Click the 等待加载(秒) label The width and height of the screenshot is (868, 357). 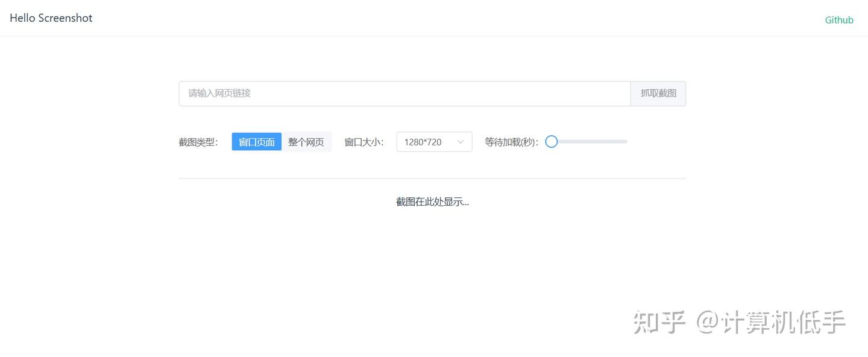tap(510, 141)
